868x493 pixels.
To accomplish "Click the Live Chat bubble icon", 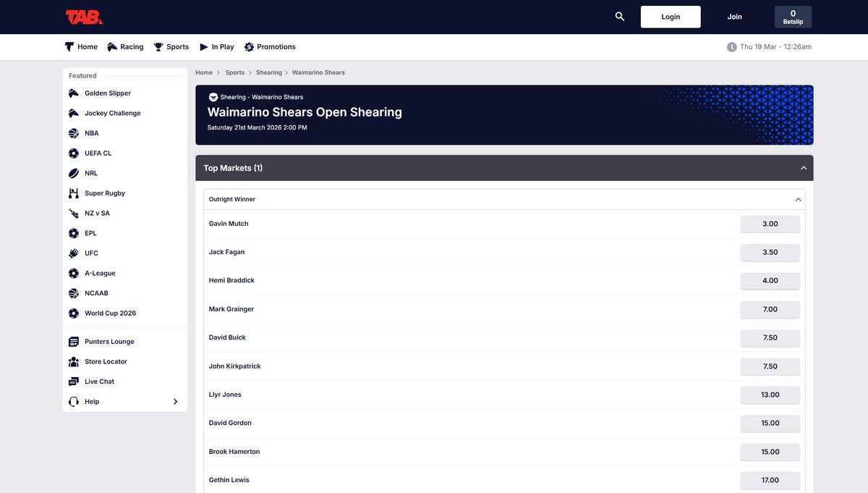I will coord(74,382).
